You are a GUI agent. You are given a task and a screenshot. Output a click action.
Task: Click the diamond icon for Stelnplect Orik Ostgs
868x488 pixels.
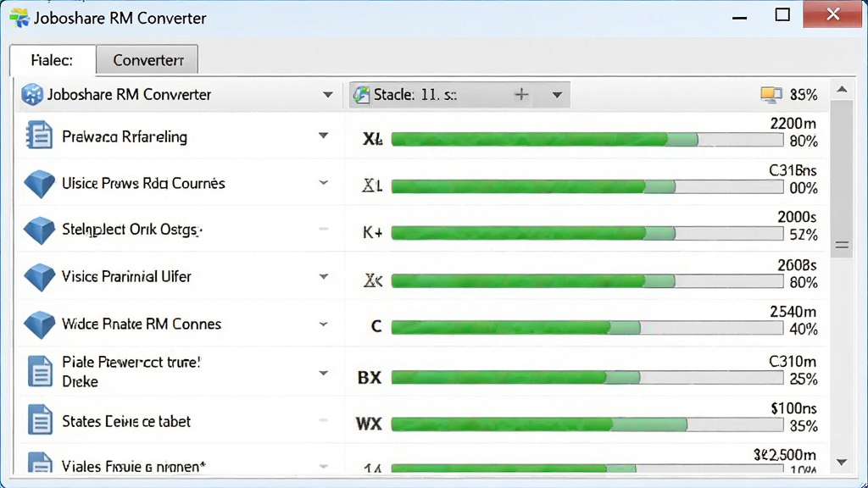point(39,230)
